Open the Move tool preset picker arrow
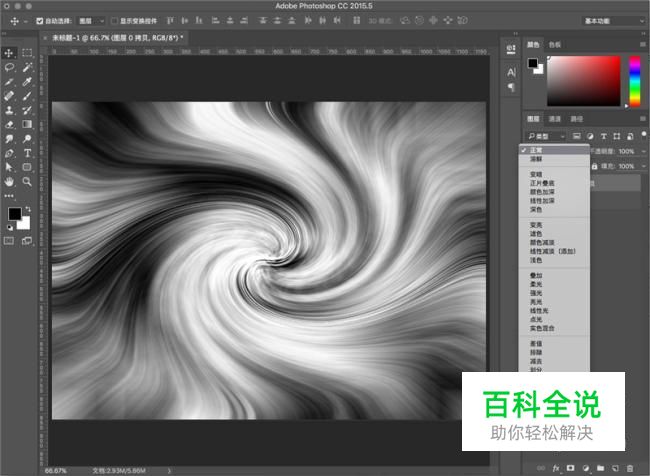 tap(25, 21)
